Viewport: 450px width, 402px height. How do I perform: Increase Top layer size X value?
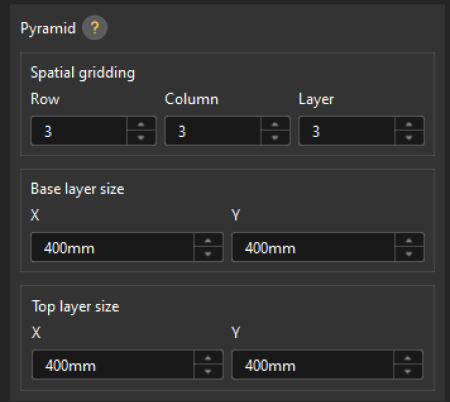tap(208, 358)
